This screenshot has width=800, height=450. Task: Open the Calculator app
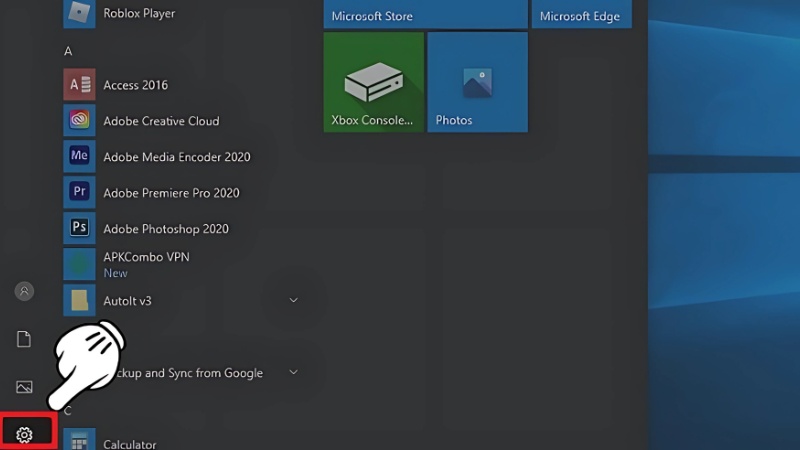point(129,444)
